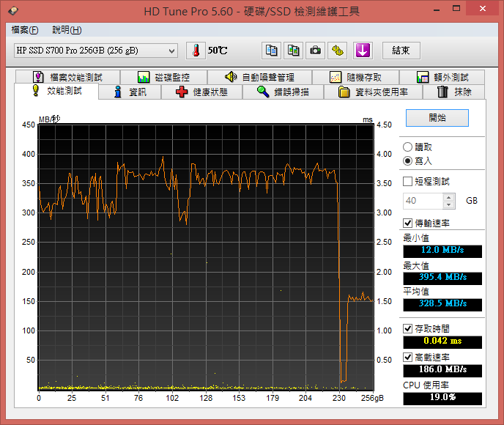This screenshot has width=504, height=425.
Task: Select the 讀取 read radio button
Action: point(407,147)
